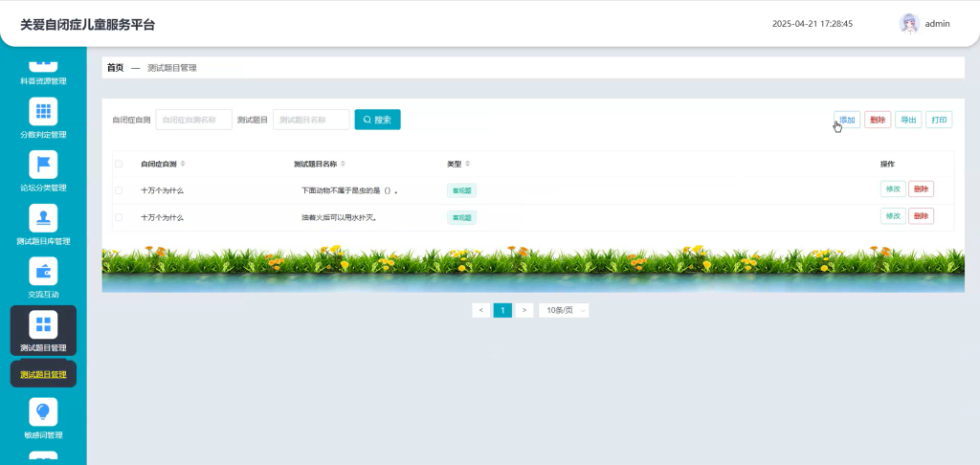The width and height of the screenshot is (980, 465).
Task: Click the date-time 2025-04-21 17:28:45
Action: (813, 24)
